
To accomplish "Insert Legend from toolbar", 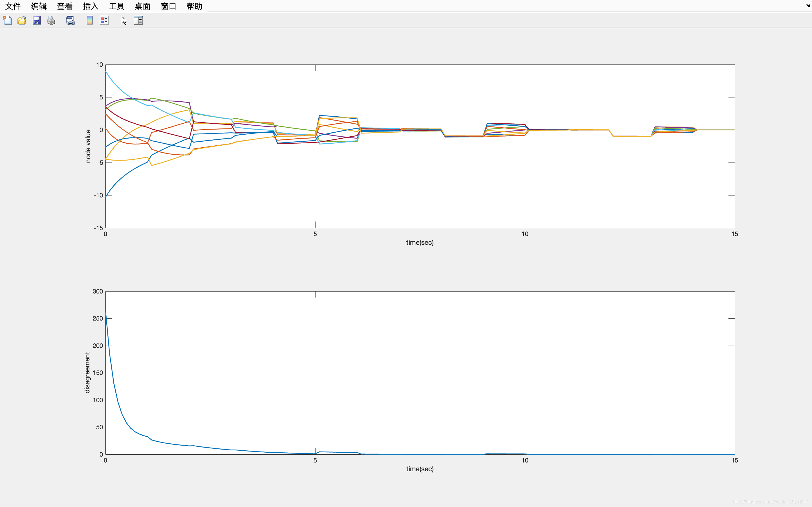I will [x=104, y=21].
